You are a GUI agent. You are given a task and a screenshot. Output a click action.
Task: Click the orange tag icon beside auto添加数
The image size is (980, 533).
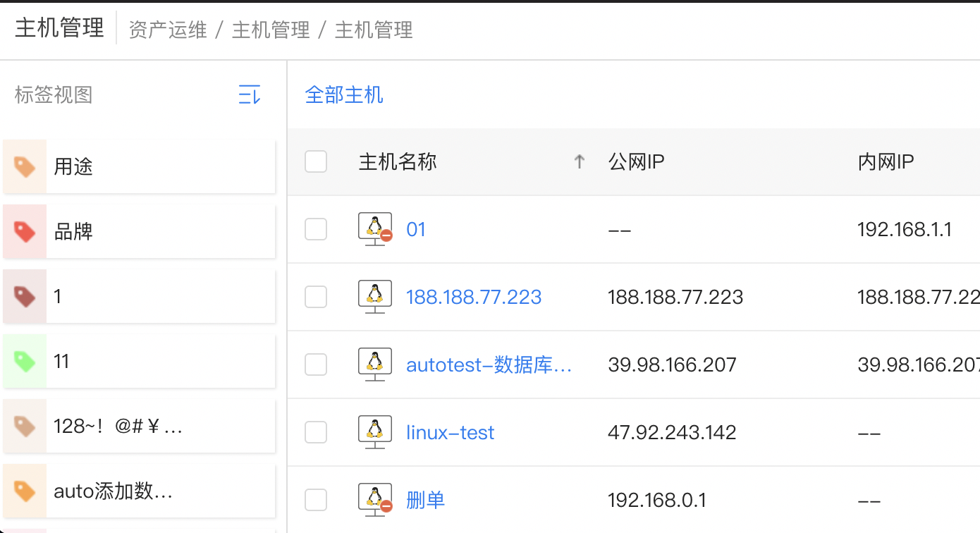coord(25,491)
